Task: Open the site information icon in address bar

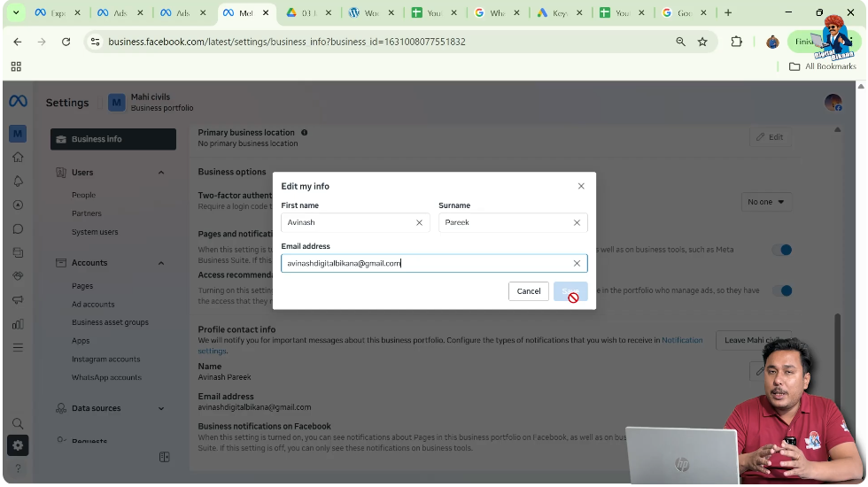Action: [96, 42]
